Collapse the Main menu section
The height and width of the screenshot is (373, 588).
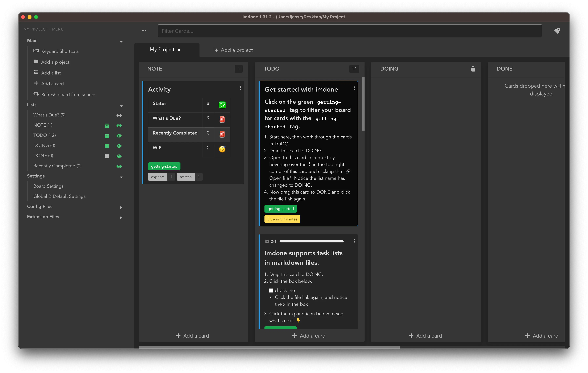[121, 42]
